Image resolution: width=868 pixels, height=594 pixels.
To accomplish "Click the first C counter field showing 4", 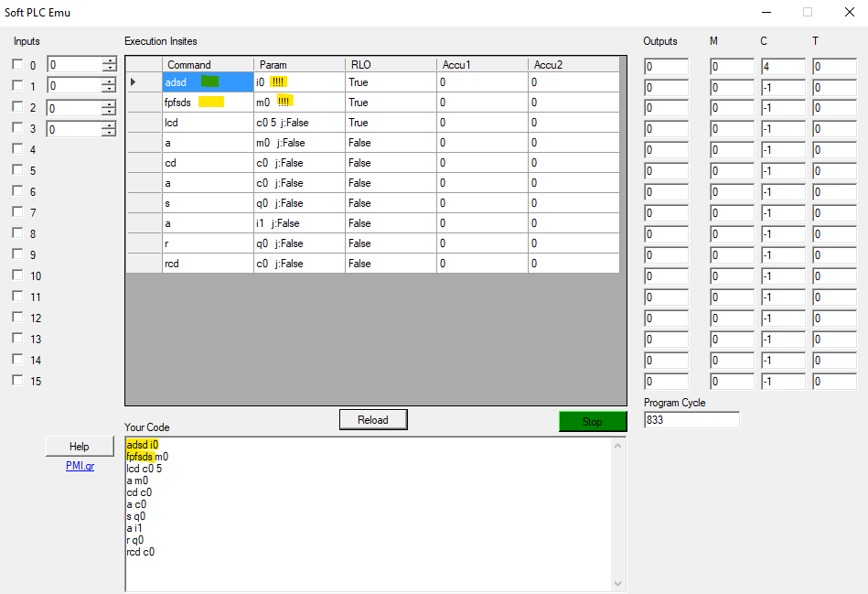I will pyautogui.click(x=782, y=67).
